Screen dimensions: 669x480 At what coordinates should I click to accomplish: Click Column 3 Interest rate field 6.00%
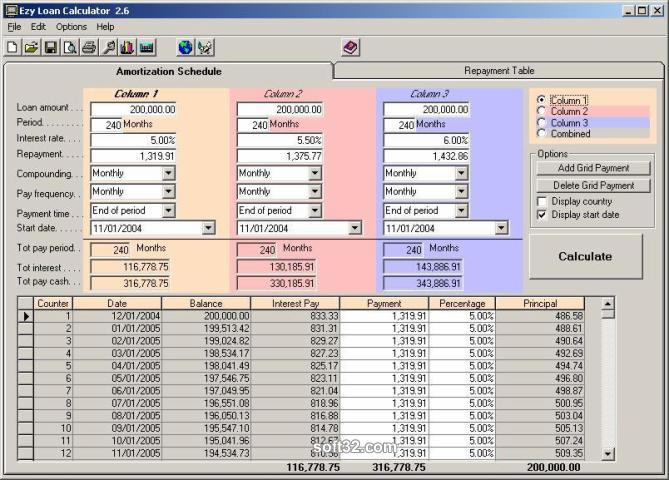(x=426, y=140)
